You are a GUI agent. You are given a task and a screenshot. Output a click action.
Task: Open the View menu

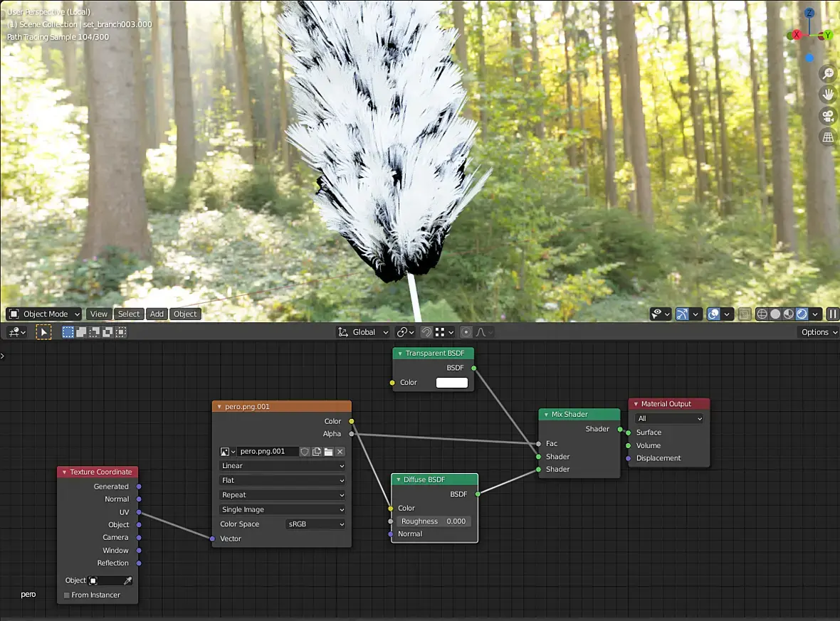point(98,314)
